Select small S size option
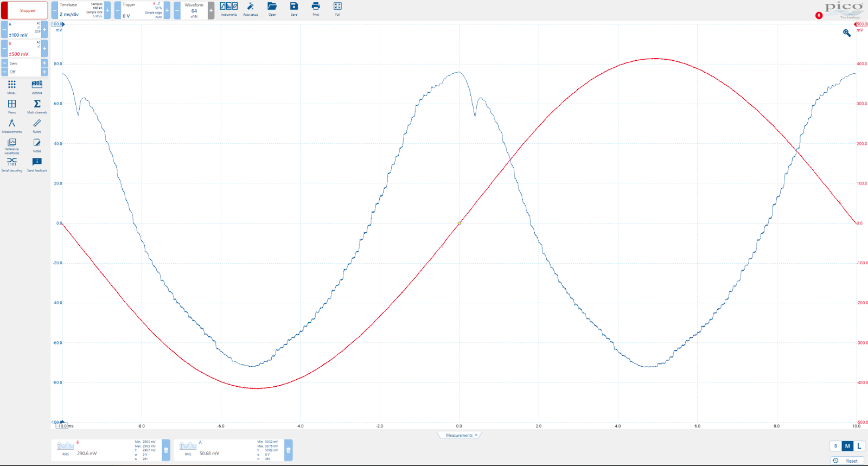This screenshot has height=466, width=868. 835,446
